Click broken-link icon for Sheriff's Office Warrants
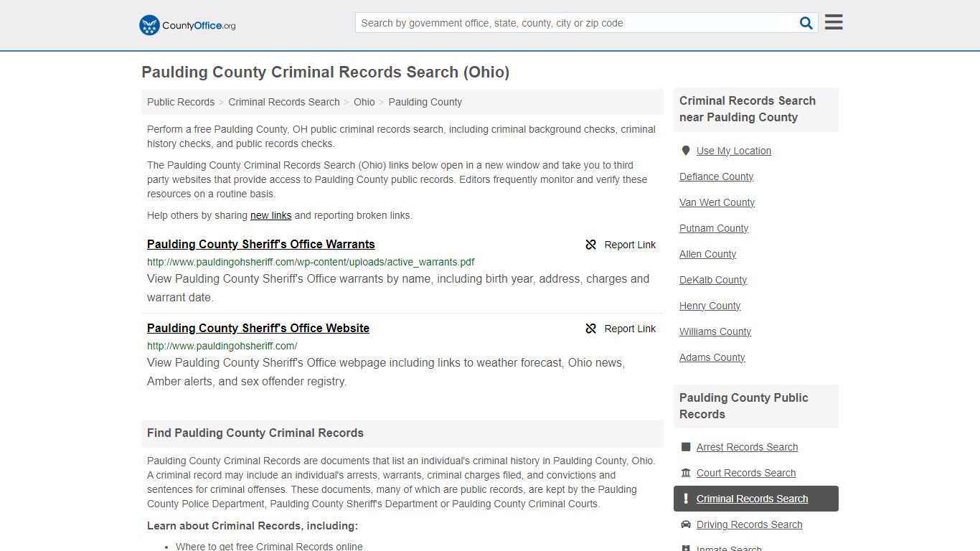 (591, 245)
